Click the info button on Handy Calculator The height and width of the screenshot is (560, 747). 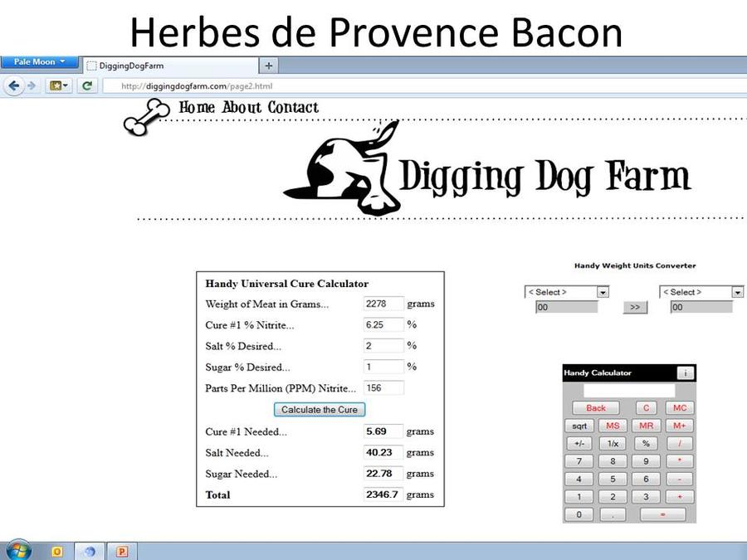point(686,373)
